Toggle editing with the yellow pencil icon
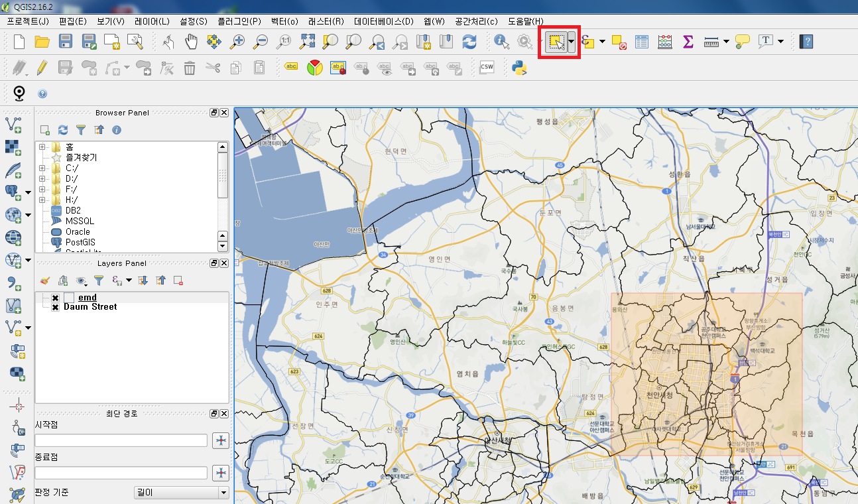The height and width of the screenshot is (504, 858). [x=42, y=67]
